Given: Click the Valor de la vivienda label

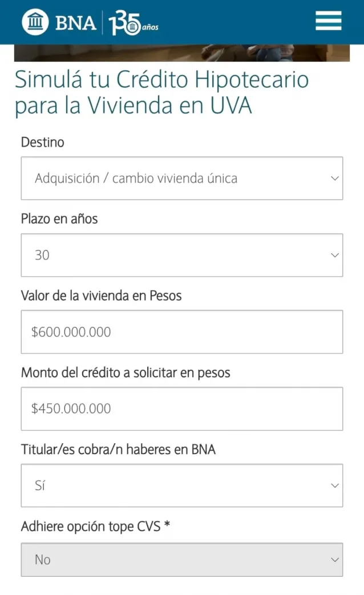Looking at the screenshot, I should click(x=101, y=296).
